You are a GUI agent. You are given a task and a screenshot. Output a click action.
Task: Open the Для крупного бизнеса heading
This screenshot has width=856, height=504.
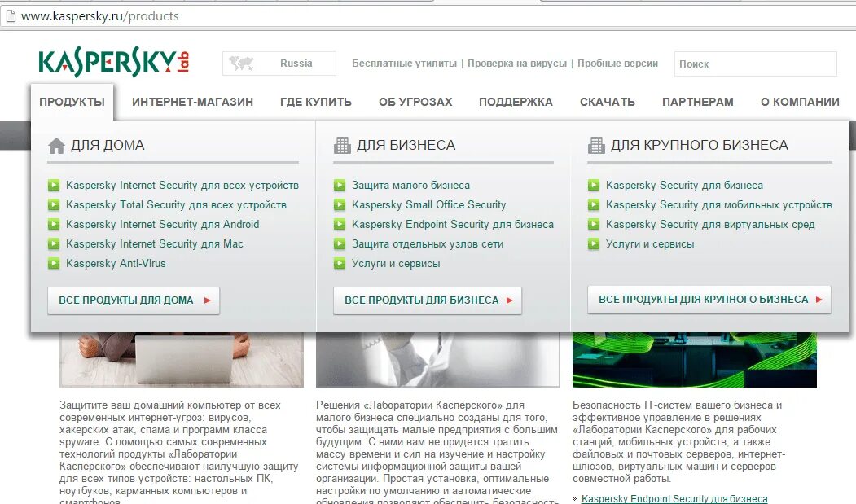(x=700, y=145)
